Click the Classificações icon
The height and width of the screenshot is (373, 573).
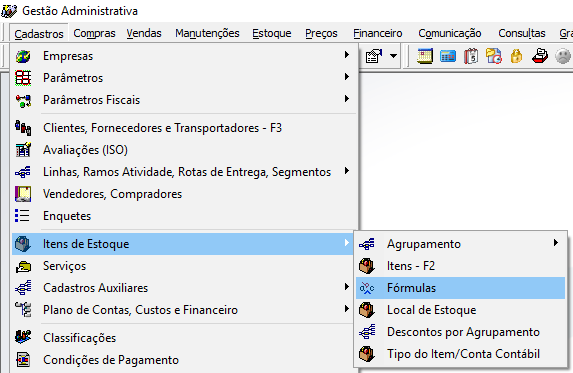[23, 337]
